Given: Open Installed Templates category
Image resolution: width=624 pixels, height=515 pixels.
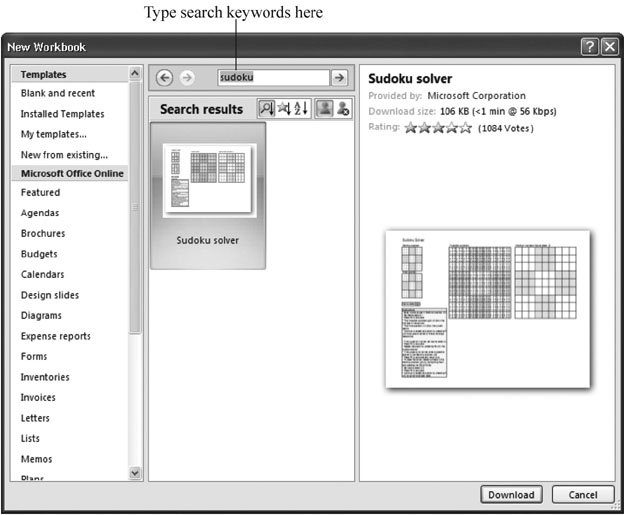Looking at the screenshot, I should pyautogui.click(x=62, y=114).
